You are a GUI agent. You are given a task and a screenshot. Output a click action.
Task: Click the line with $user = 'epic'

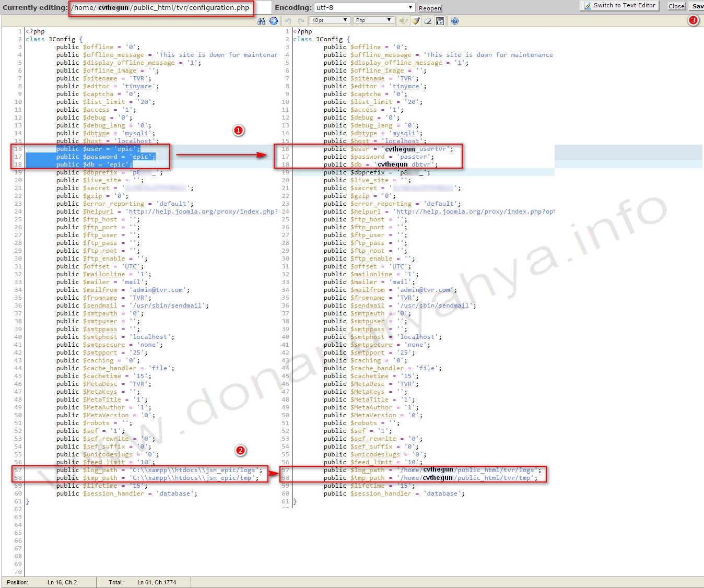click(x=99, y=149)
